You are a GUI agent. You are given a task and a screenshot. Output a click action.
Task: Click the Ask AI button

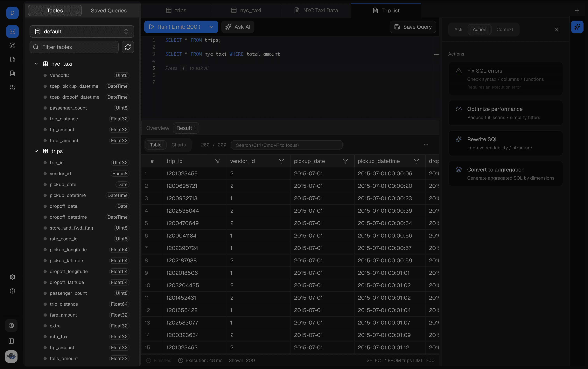point(238,27)
